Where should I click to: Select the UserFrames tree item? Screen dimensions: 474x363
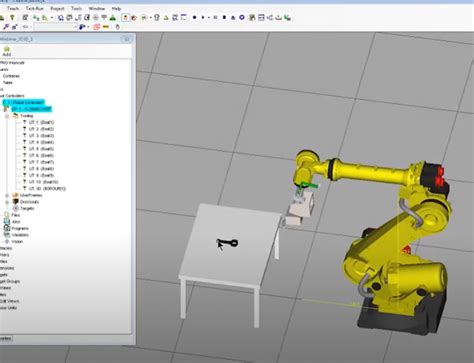31,195
